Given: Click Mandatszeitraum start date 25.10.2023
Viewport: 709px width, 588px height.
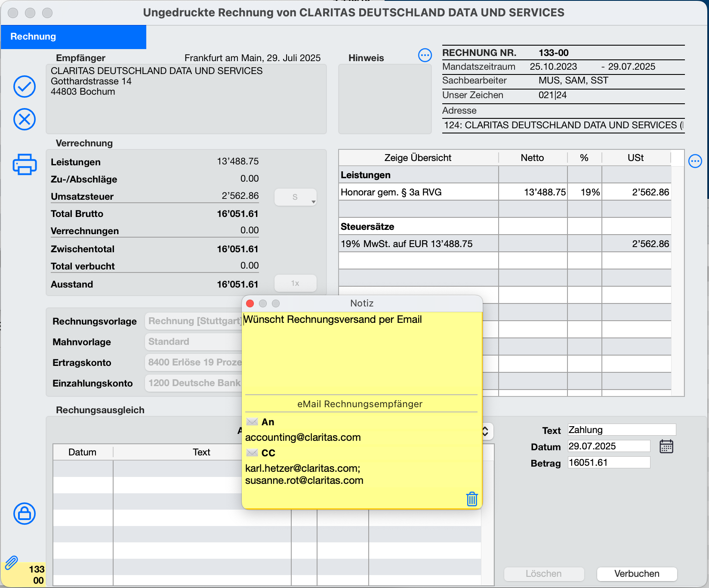Looking at the screenshot, I should [554, 67].
